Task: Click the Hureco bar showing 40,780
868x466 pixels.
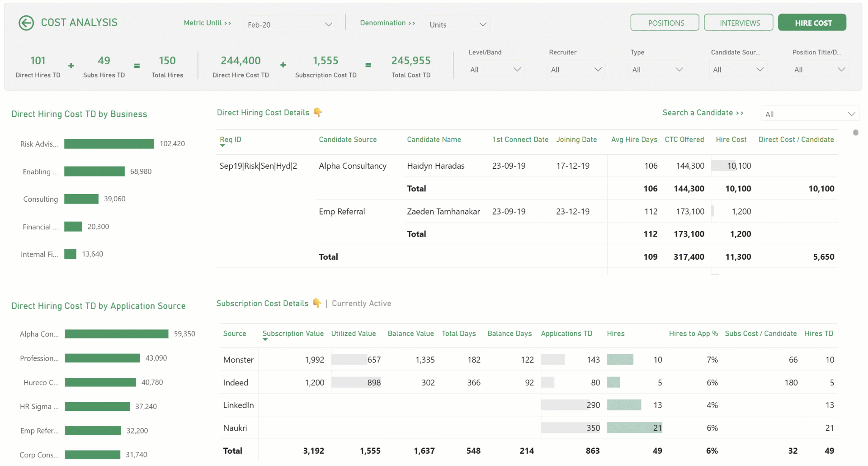Action: click(100, 382)
